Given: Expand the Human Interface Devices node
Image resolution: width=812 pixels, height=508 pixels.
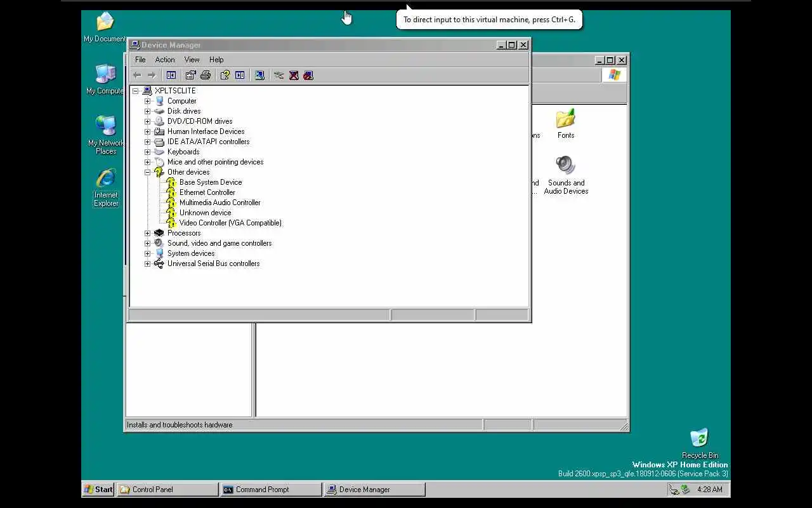Looking at the screenshot, I should (x=147, y=131).
